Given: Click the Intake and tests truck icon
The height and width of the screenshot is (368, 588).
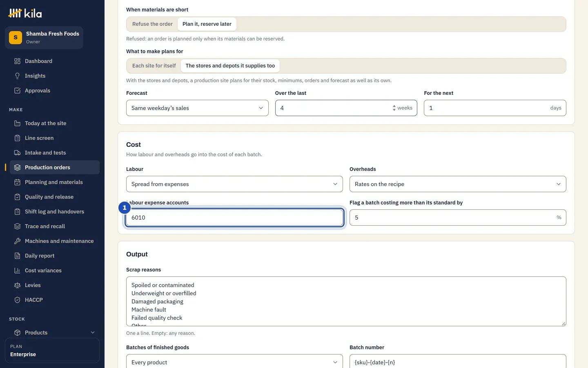Looking at the screenshot, I should click(17, 153).
